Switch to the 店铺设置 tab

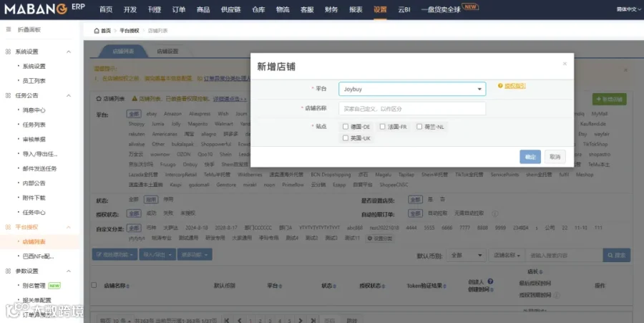pyautogui.click(x=167, y=52)
